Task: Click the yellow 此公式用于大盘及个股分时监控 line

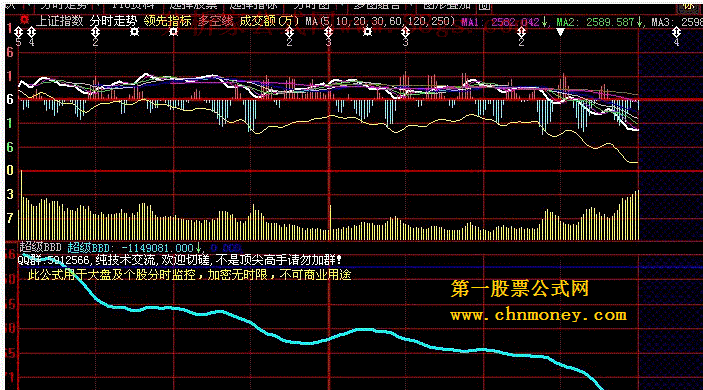Action: pos(189,274)
